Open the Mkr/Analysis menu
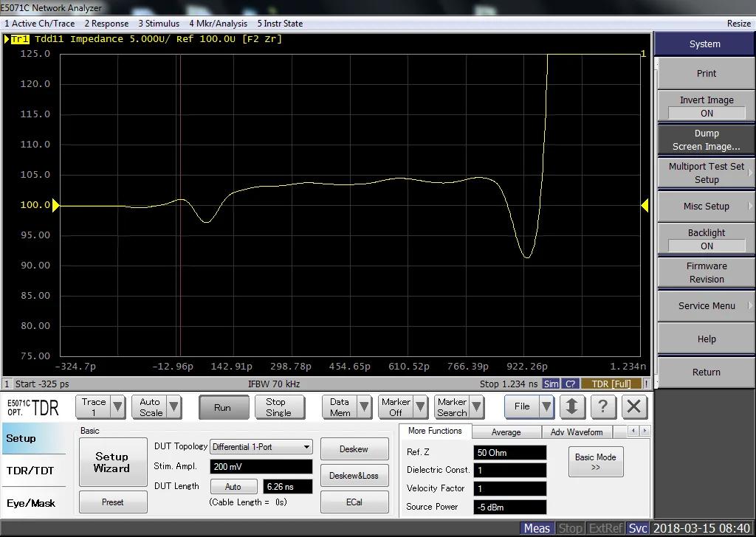This screenshot has width=756, height=537. 218,23
